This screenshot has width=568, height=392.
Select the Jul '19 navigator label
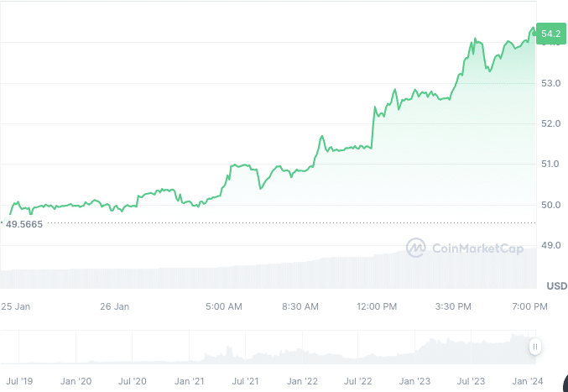tap(18, 381)
